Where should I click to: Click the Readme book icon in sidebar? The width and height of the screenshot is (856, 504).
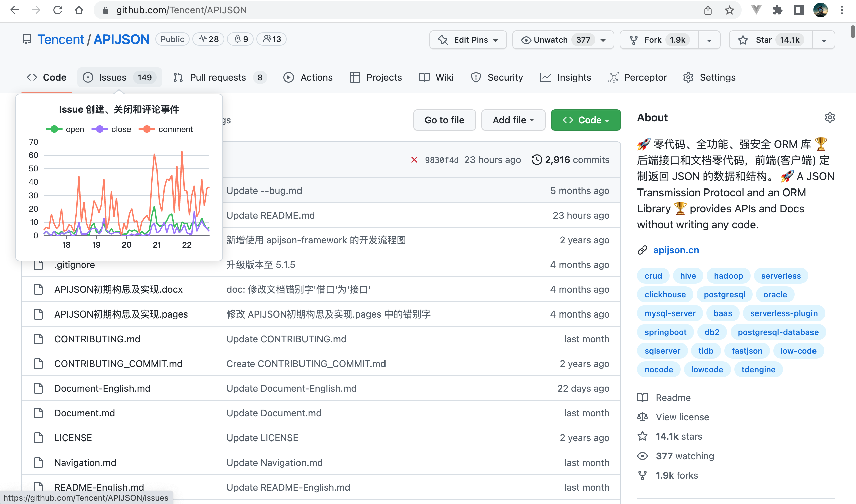click(x=643, y=397)
